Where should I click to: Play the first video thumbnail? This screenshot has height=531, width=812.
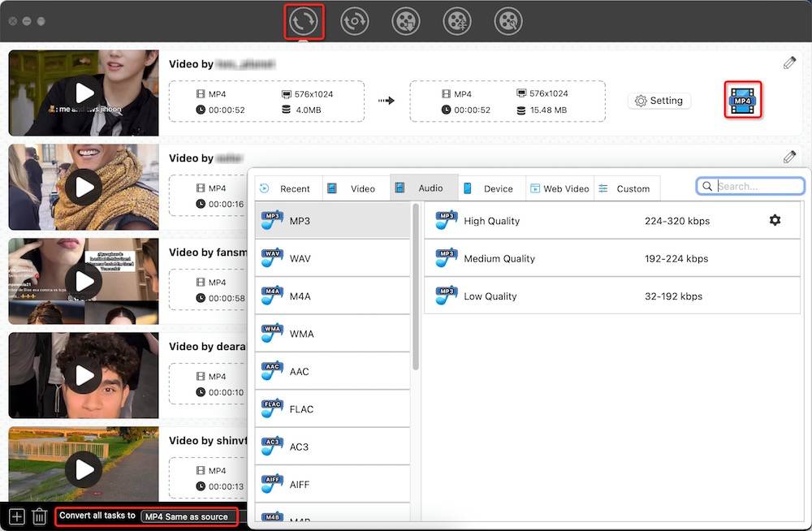(x=84, y=93)
